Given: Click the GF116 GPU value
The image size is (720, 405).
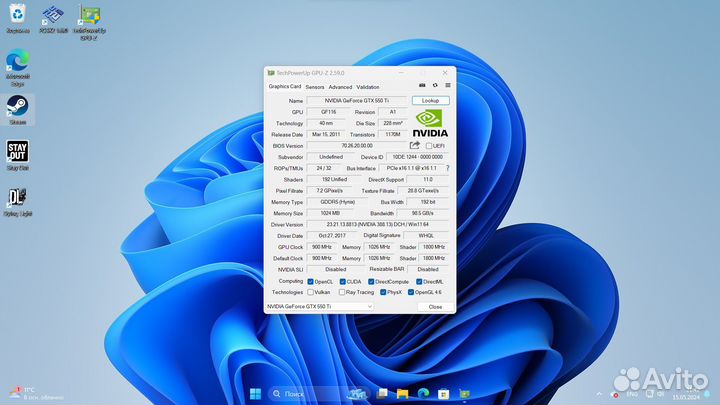Looking at the screenshot, I should coord(328,112).
